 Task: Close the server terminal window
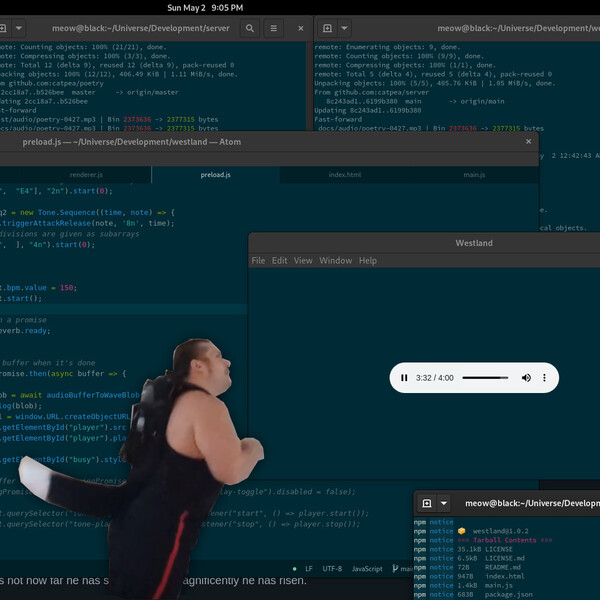tap(301, 28)
